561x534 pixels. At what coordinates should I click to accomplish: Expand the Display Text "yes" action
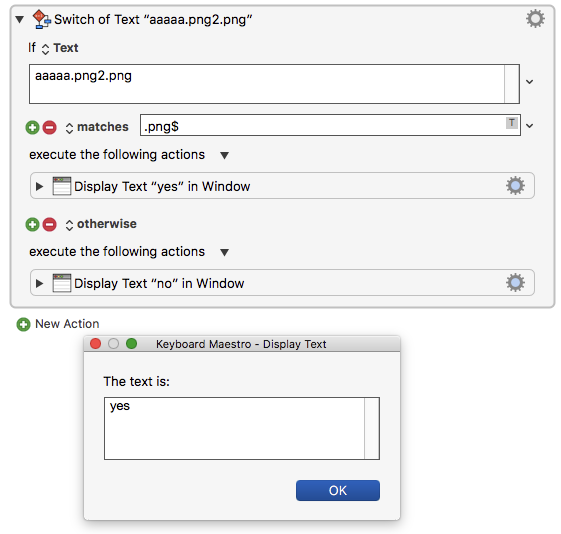[39, 186]
